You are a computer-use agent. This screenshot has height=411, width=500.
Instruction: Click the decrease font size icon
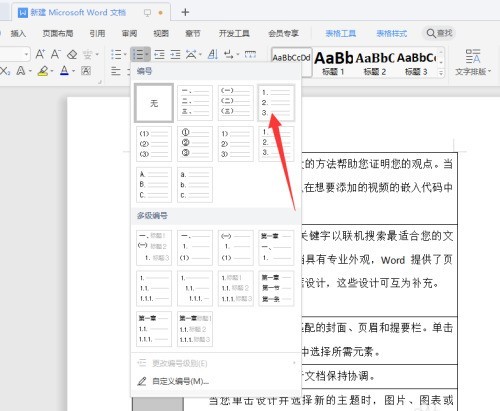(56, 54)
